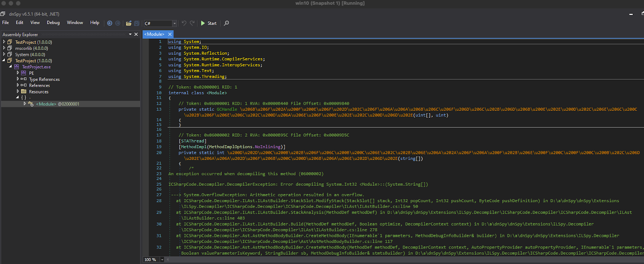644x264 pixels.
Task: Click the Type References node icon
Action: coord(23,79)
